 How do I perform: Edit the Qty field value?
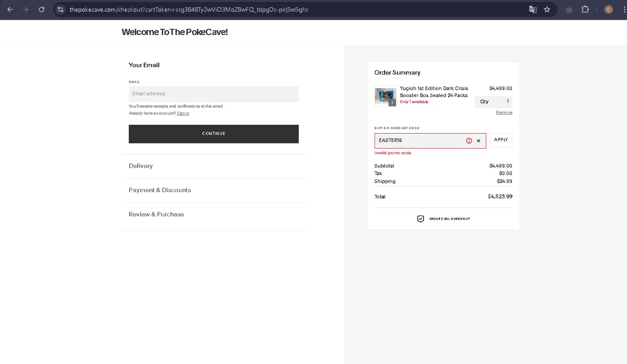[493, 102]
